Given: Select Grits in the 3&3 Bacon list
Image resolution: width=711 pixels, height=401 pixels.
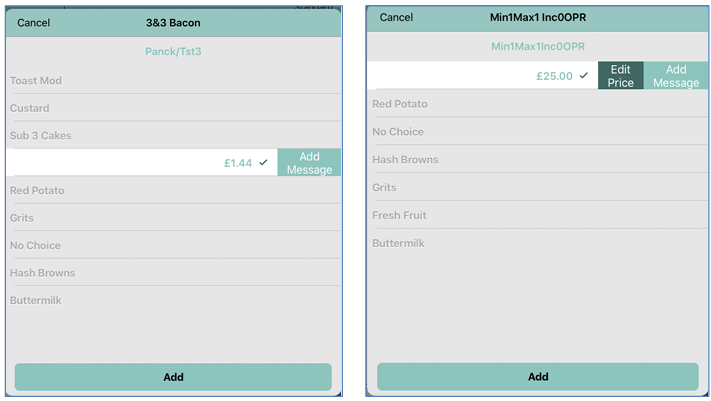Looking at the screenshot, I should click(22, 218).
